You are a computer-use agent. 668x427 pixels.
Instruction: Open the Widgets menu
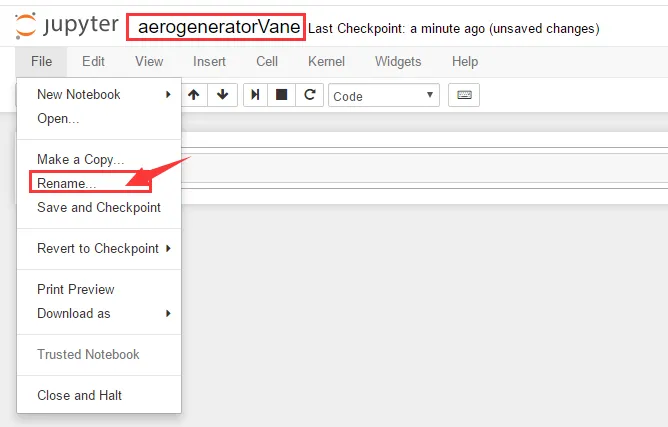(398, 61)
